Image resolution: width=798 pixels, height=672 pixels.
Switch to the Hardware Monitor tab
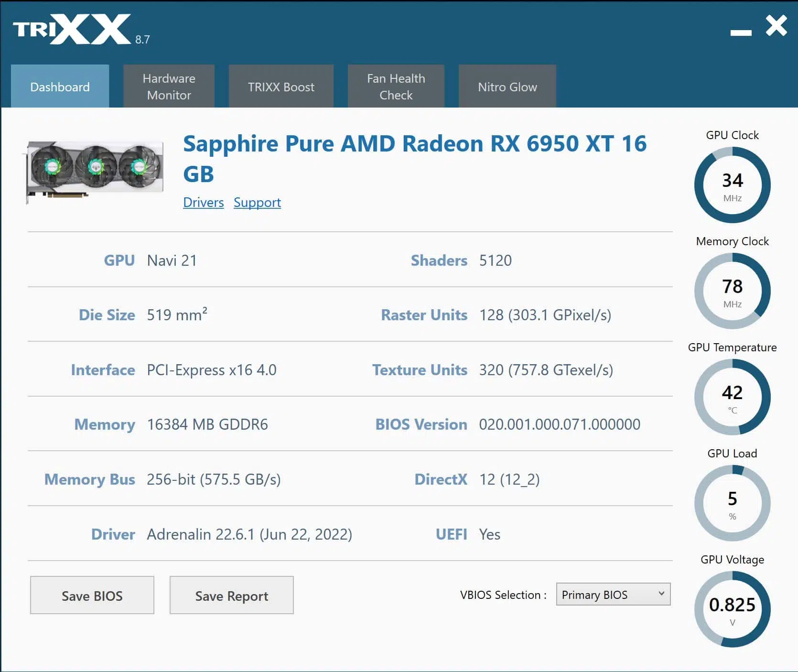point(169,87)
